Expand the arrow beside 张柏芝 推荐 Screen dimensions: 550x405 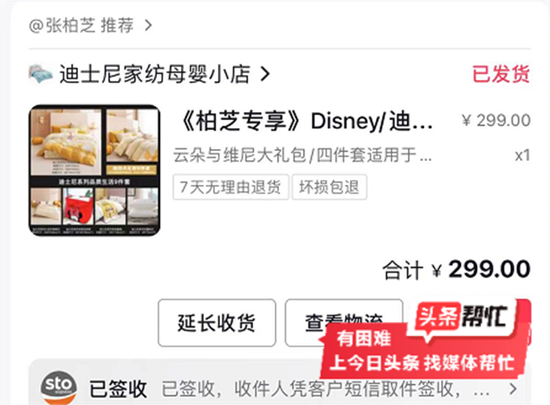pos(149,25)
